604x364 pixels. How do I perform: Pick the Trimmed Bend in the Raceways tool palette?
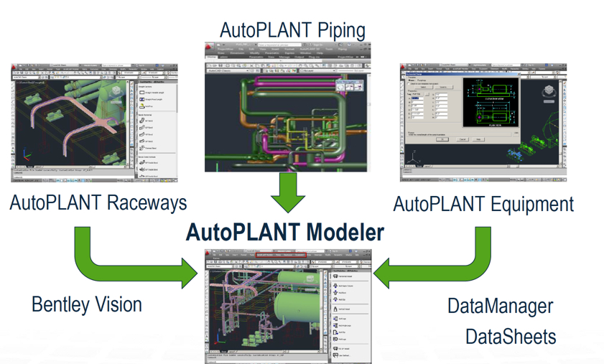pos(148,148)
